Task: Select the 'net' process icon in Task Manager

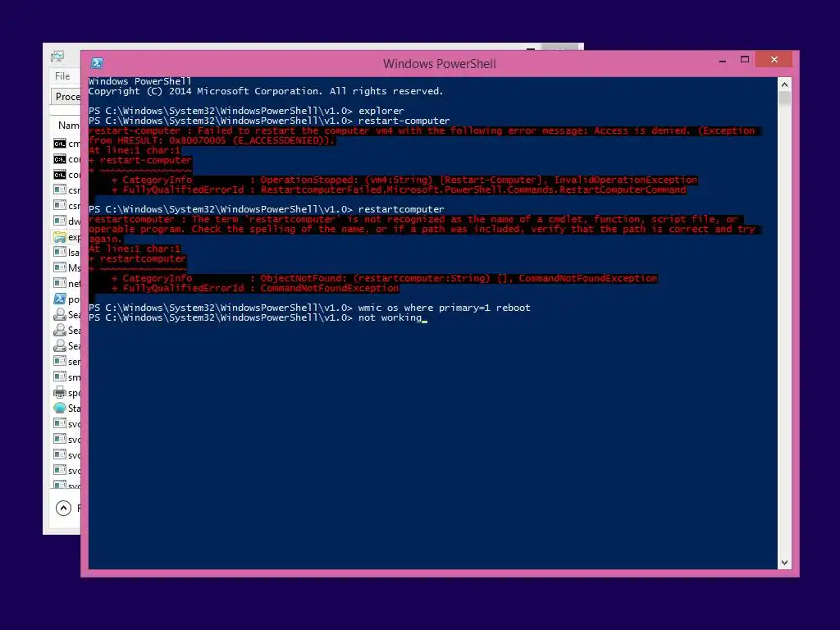Action: coord(60,283)
